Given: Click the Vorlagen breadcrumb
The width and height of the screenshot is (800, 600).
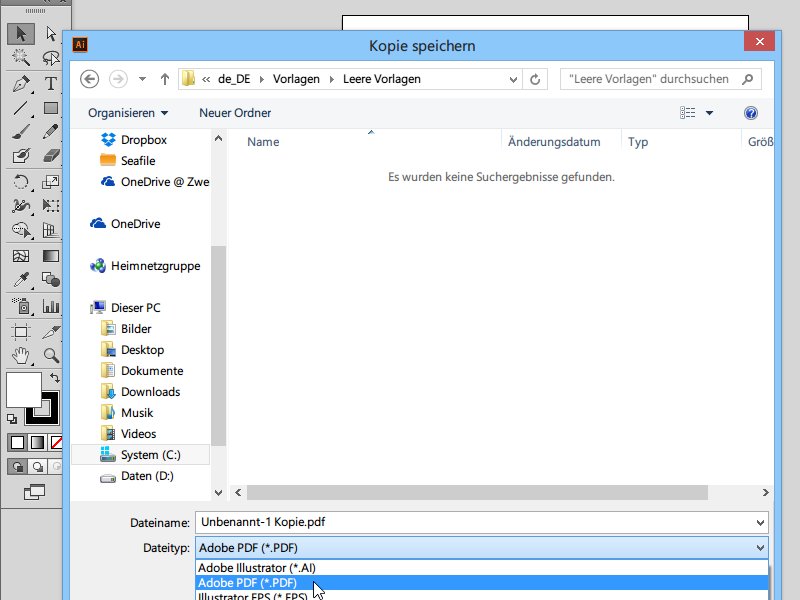Looking at the screenshot, I should point(296,79).
